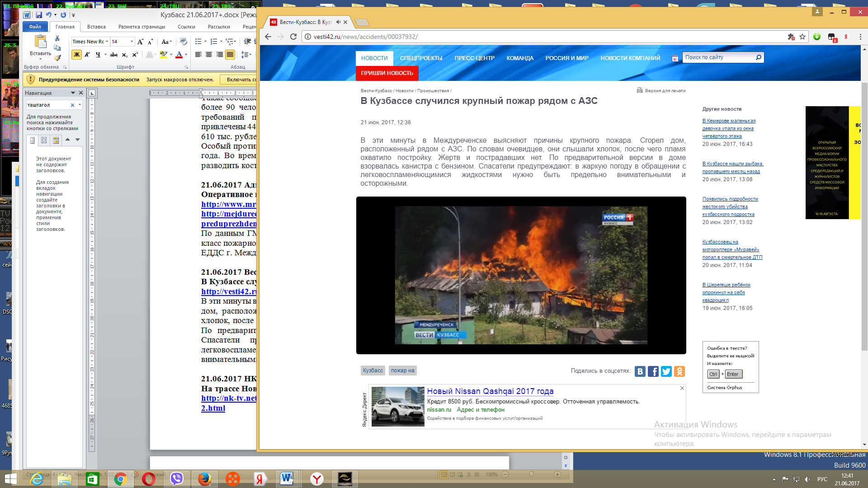This screenshot has width=868, height=488.
Task: Click the site search magnifier icon
Action: (x=759, y=57)
